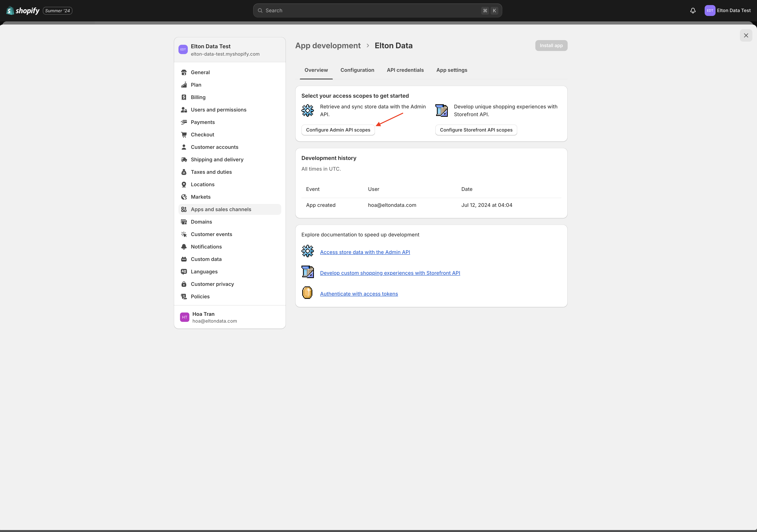The height and width of the screenshot is (532, 757).
Task: Click Configure Admin API scopes
Action: 338,130
